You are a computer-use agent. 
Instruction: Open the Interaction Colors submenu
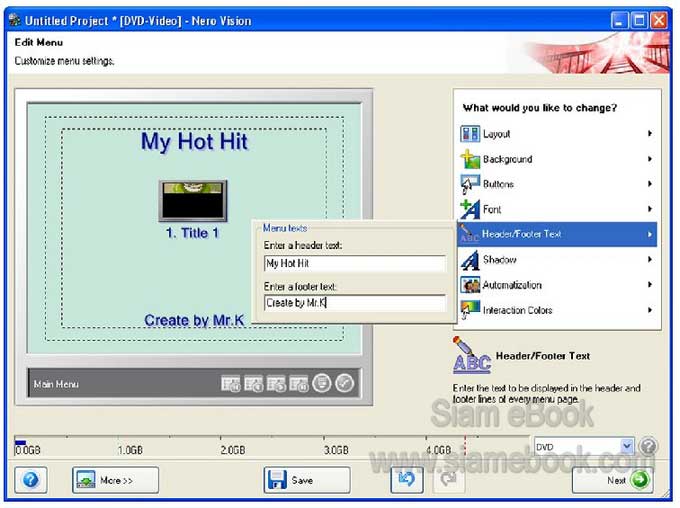coord(557,310)
